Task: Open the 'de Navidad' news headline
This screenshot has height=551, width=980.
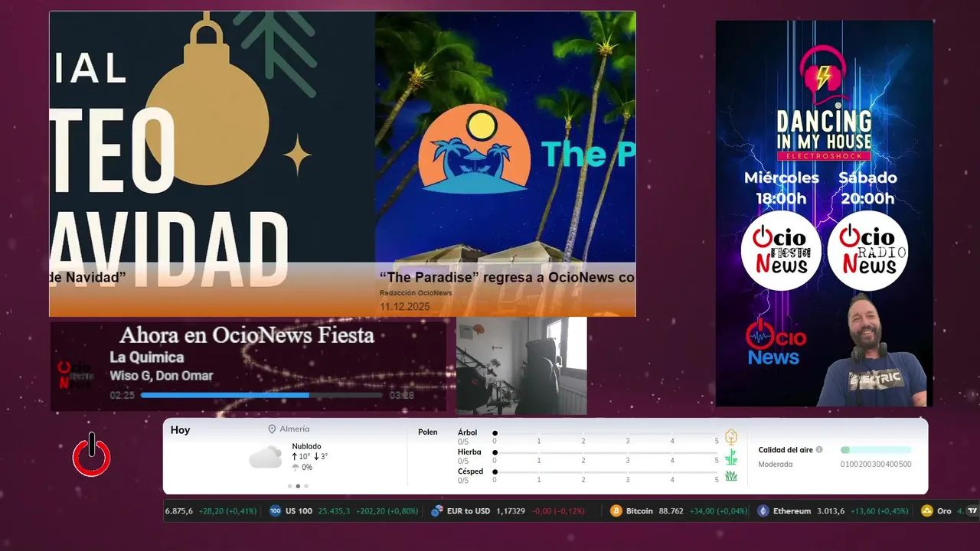Action: coord(87,277)
